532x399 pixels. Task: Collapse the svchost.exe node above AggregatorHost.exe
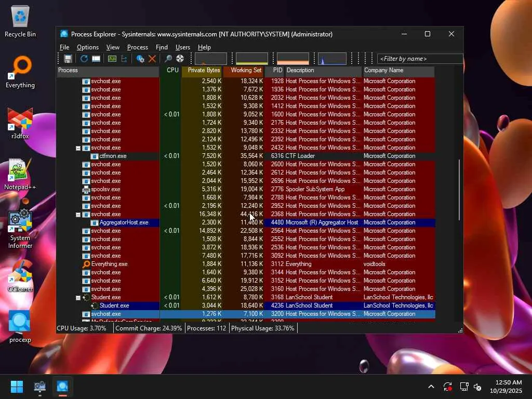[x=78, y=215]
